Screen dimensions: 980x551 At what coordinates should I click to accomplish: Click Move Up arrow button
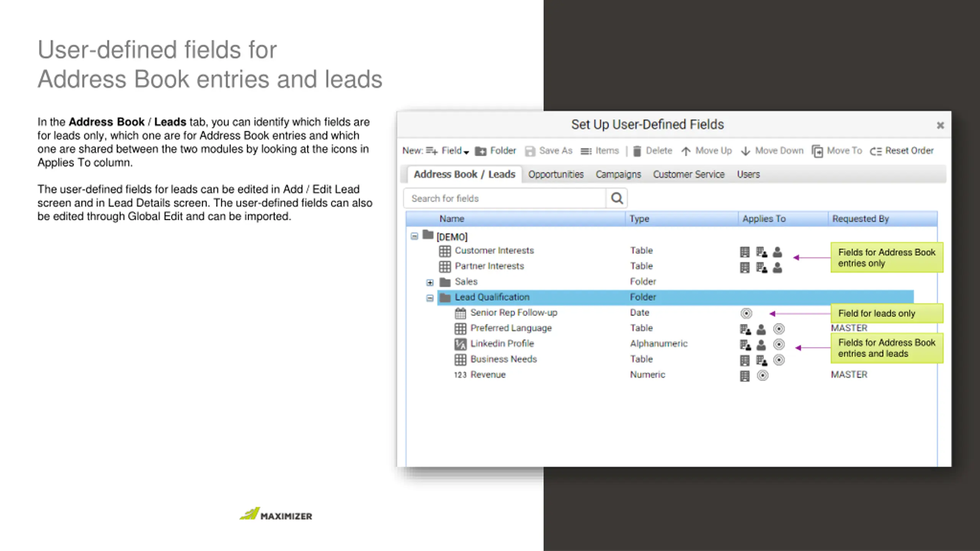(707, 151)
